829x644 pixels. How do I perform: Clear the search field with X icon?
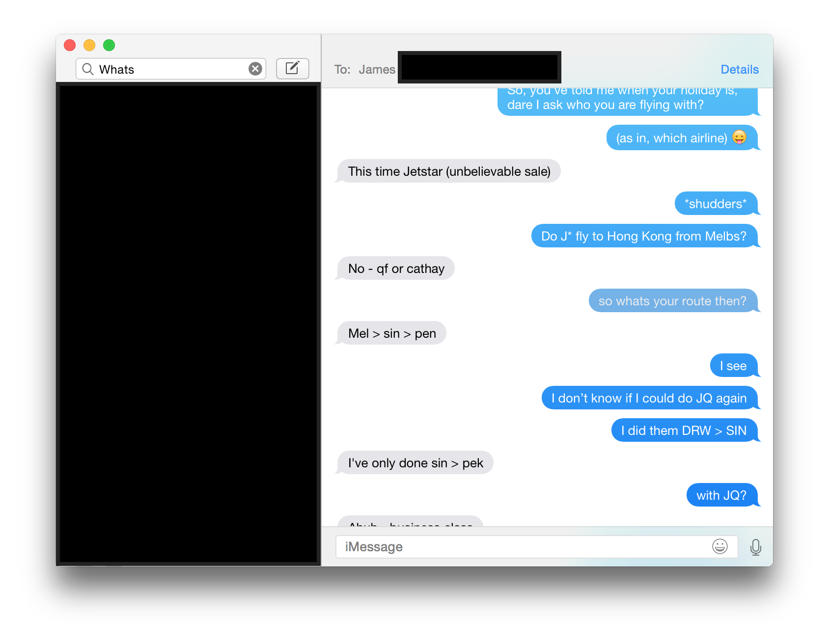(255, 69)
